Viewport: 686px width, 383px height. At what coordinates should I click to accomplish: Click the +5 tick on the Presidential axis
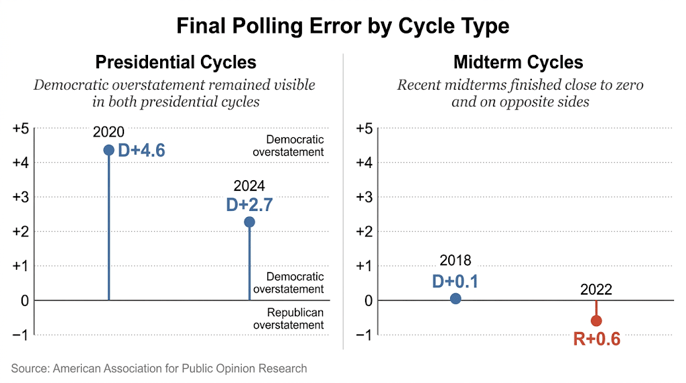21,129
